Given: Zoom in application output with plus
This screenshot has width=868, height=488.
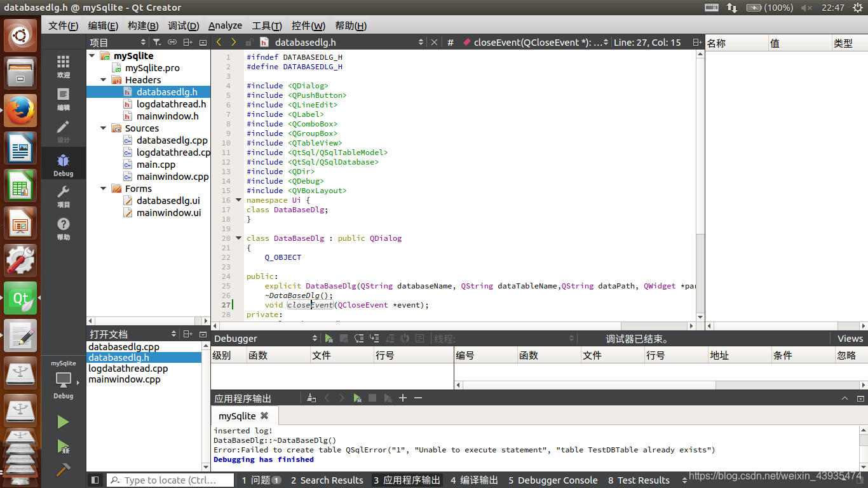Looking at the screenshot, I should [403, 398].
